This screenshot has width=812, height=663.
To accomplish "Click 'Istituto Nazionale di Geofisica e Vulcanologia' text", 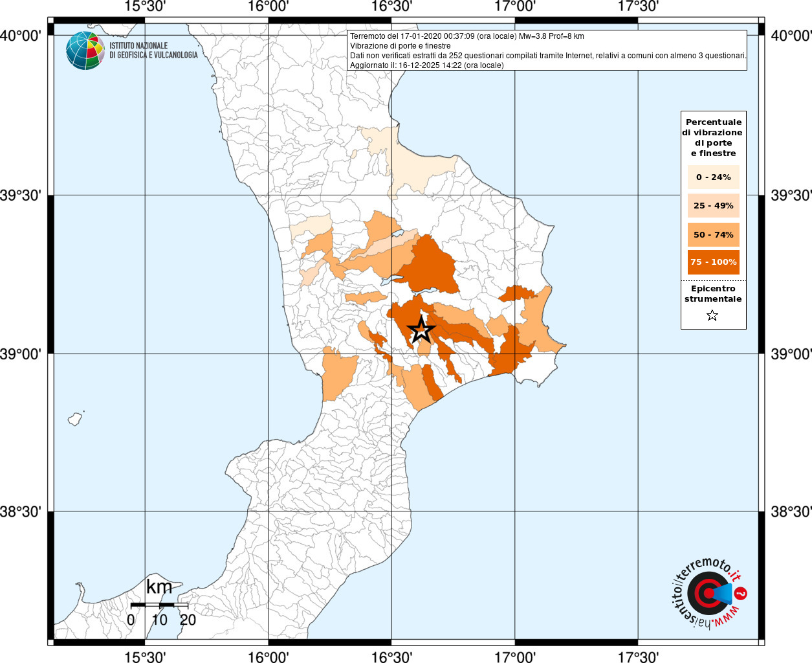I will point(153,51).
